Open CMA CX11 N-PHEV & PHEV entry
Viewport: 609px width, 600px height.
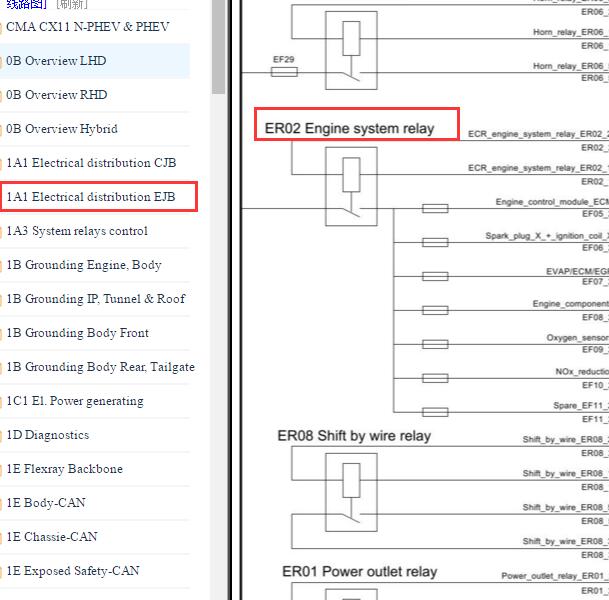(x=88, y=27)
